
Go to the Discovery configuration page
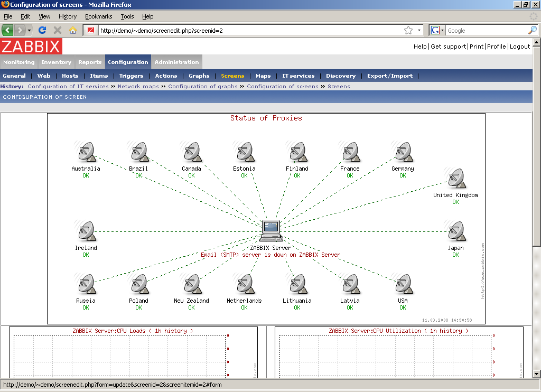pos(341,76)
